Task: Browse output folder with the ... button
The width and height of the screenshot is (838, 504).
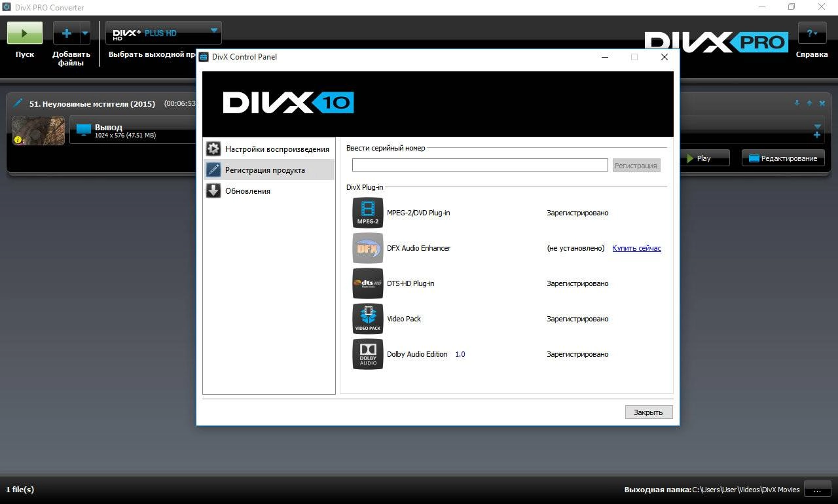Action: point(817,489)
